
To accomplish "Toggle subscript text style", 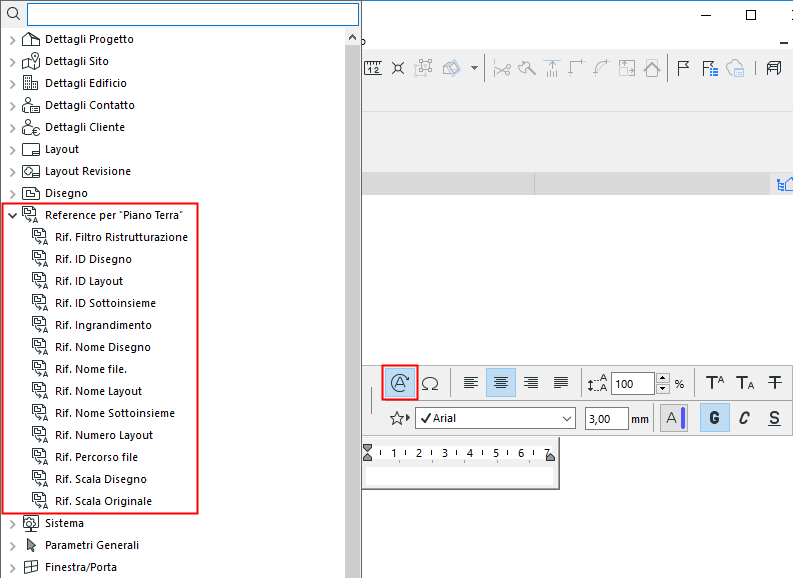I will pyautogui.click(x=745, y=383).
